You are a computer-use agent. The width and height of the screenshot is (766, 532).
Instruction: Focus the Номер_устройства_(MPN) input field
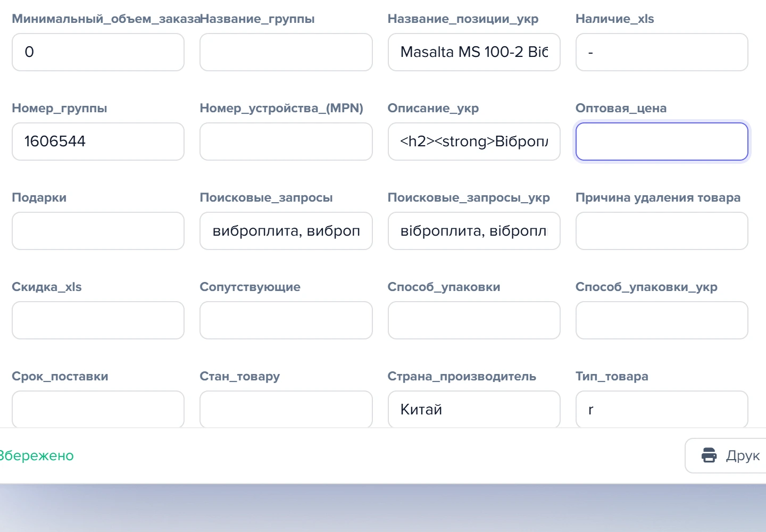pos(286,142)
